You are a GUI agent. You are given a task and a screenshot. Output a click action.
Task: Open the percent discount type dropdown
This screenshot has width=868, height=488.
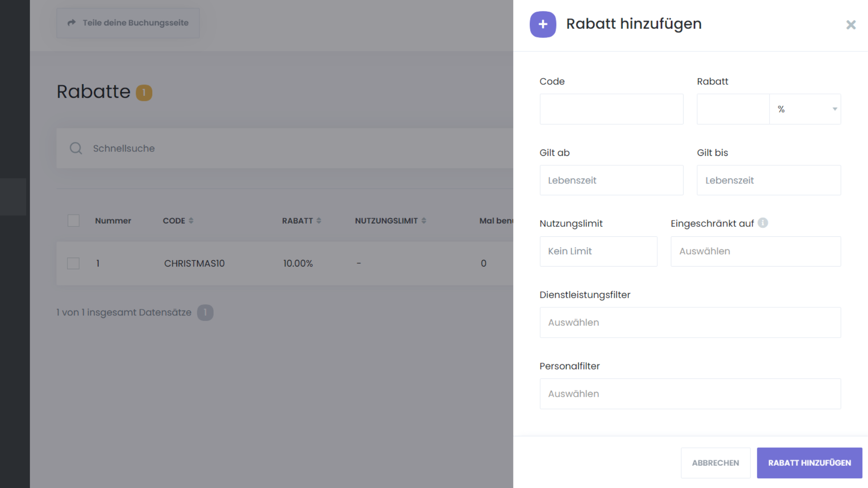click(x=805, y=109)
